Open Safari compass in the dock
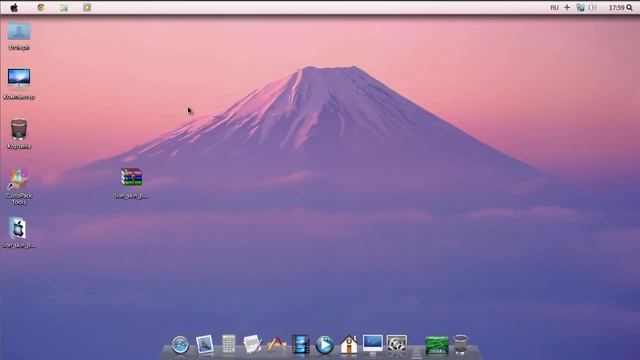Screen dimensions: 640x360 click(x=180, y=344)
